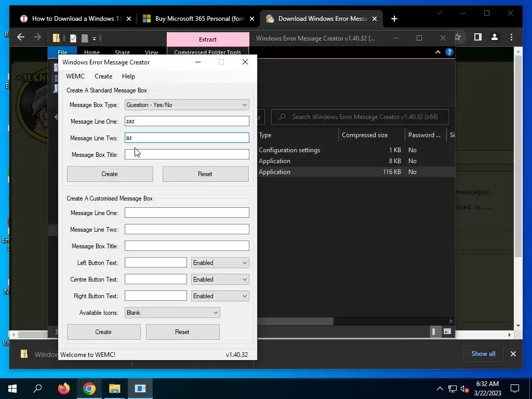Open the Chrome profile icon

495,37
